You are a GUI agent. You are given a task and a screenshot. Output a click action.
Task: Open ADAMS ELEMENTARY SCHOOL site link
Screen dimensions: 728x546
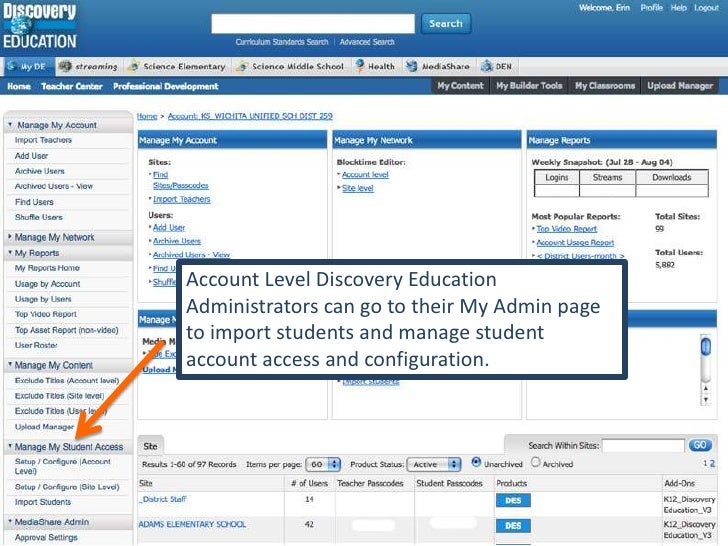(192, 524)
